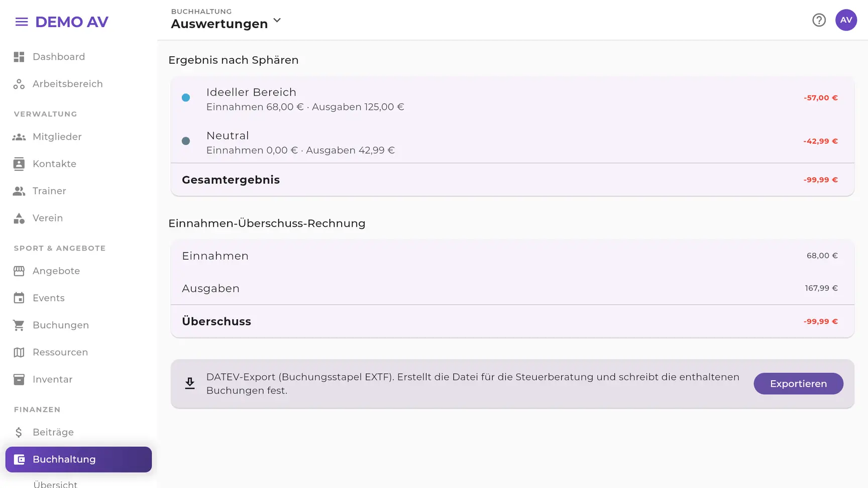Screen dimensions: 868x488
Task: Select the Neutral sphere row
Action: coord(512,142)
